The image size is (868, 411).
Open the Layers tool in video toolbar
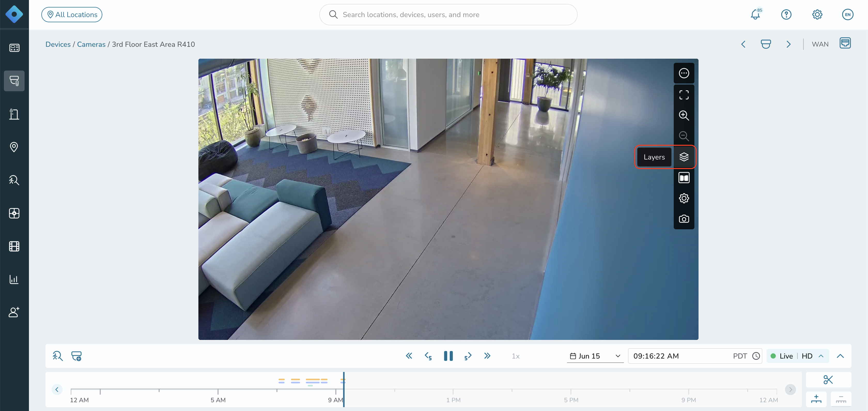(684, 157)
